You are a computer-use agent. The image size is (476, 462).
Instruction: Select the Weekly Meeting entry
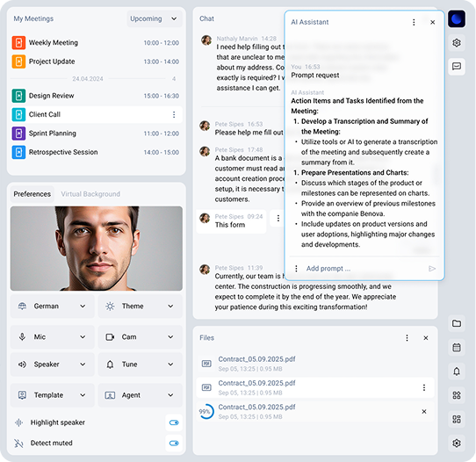click(x=97, y=42)
